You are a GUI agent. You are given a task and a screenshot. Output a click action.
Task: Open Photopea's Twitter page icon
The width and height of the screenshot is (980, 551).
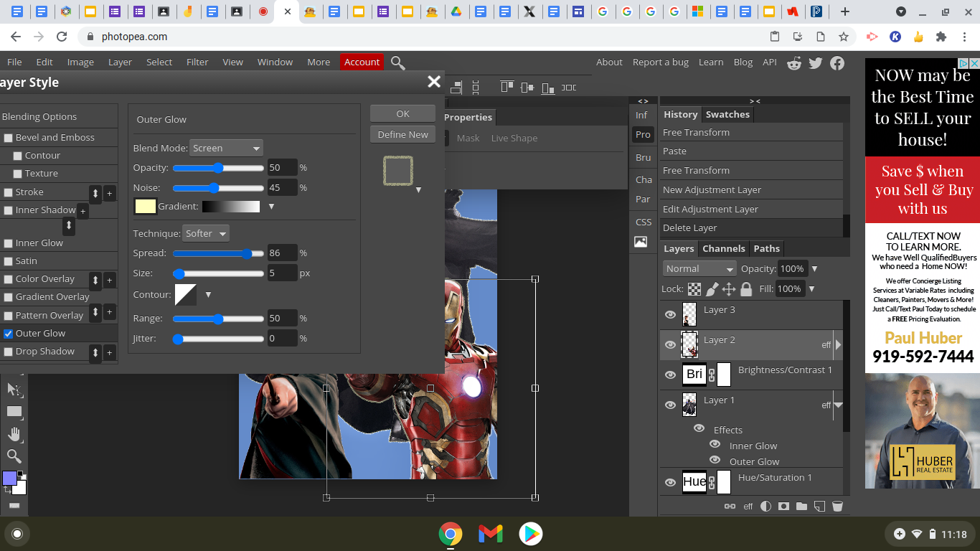coord(816,63)
